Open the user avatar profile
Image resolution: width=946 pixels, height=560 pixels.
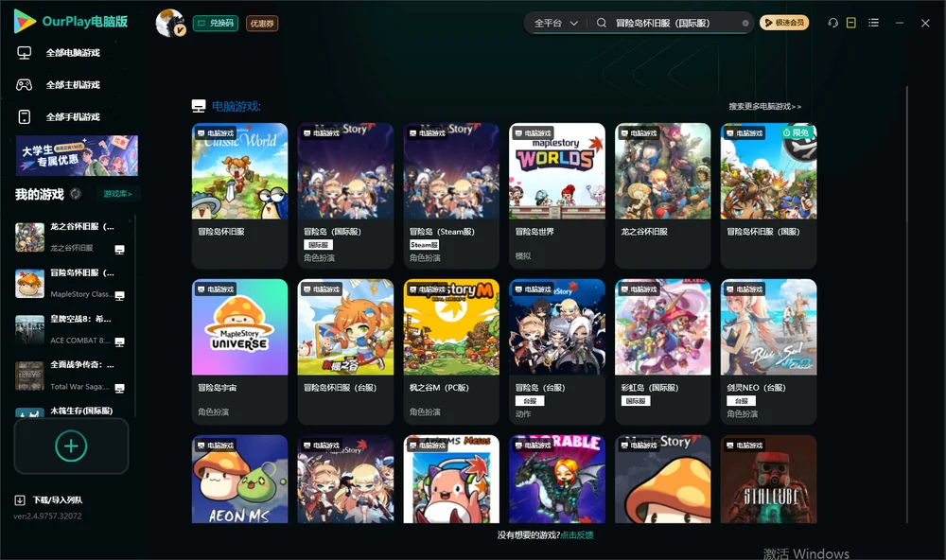[x=170, y=23]
